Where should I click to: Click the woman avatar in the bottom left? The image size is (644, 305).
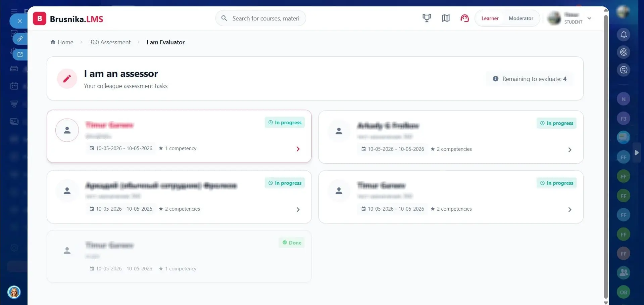tap(14, 292)
